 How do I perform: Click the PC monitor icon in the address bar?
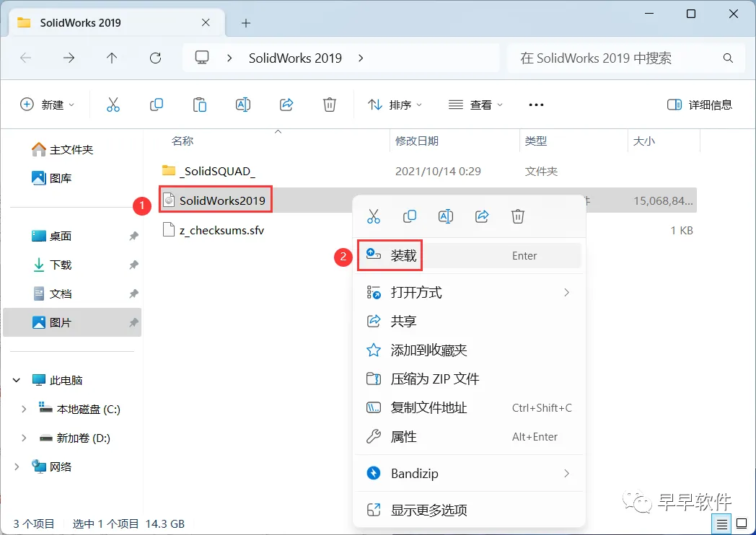pyautogui.click(x=202, y=58)
